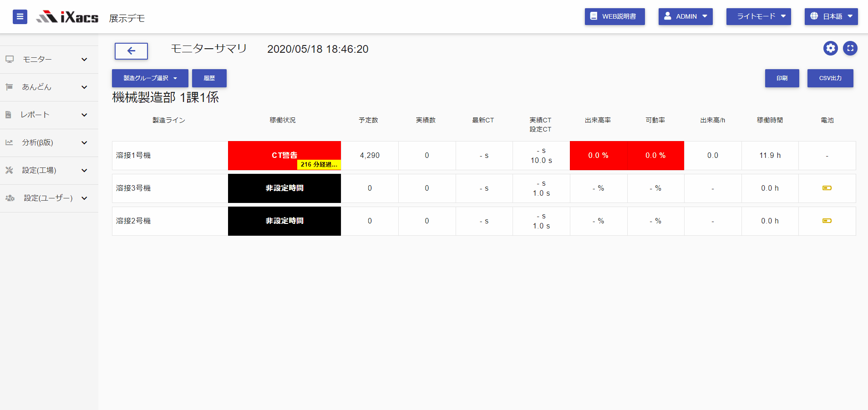The image size is (868, 410).
Task: Open the 設定(ユーザー) menu item
Action: (49, 198)
